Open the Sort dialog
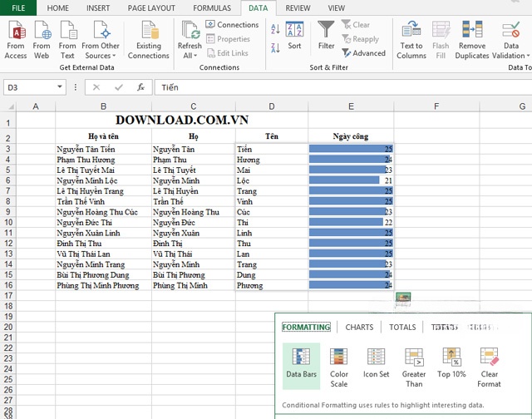 pyautogui.click(x=294, y=36)
